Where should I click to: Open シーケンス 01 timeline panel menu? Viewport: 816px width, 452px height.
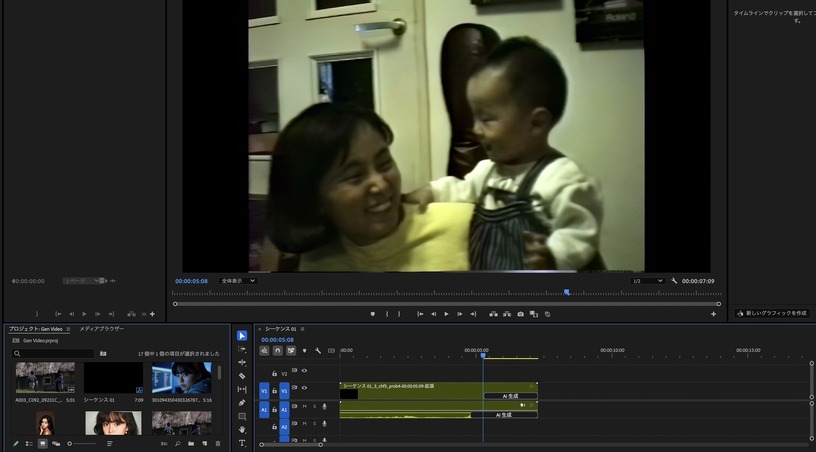pyautogui.click(x=302, y=329)
